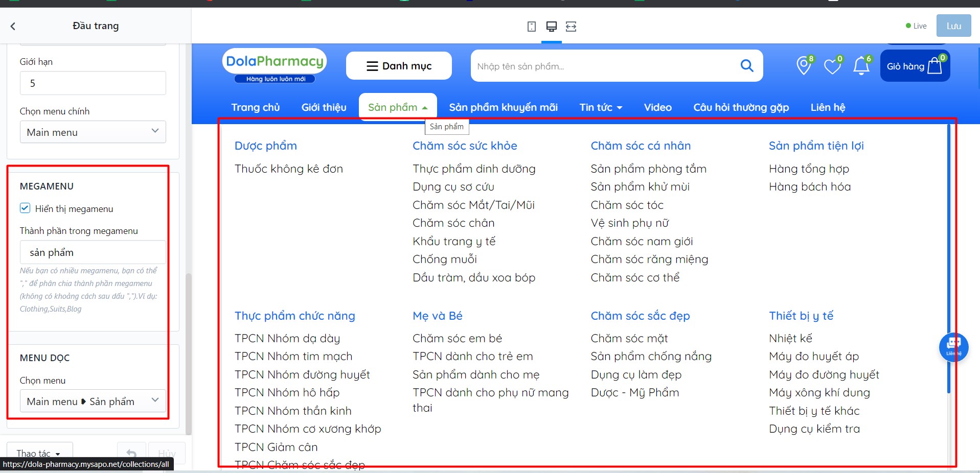980x473 pixels.
Task: Click the Hủy button
Action: [x=167, y=453]
